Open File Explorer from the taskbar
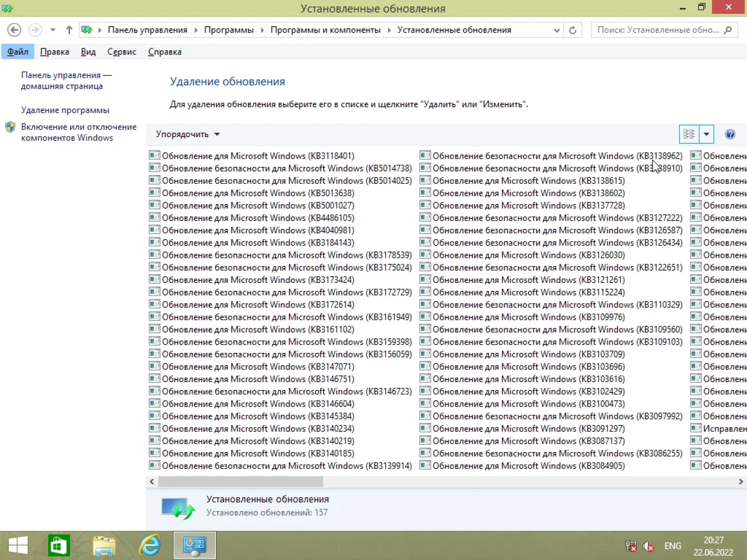 pyautogui.click(x=104, y=545)
